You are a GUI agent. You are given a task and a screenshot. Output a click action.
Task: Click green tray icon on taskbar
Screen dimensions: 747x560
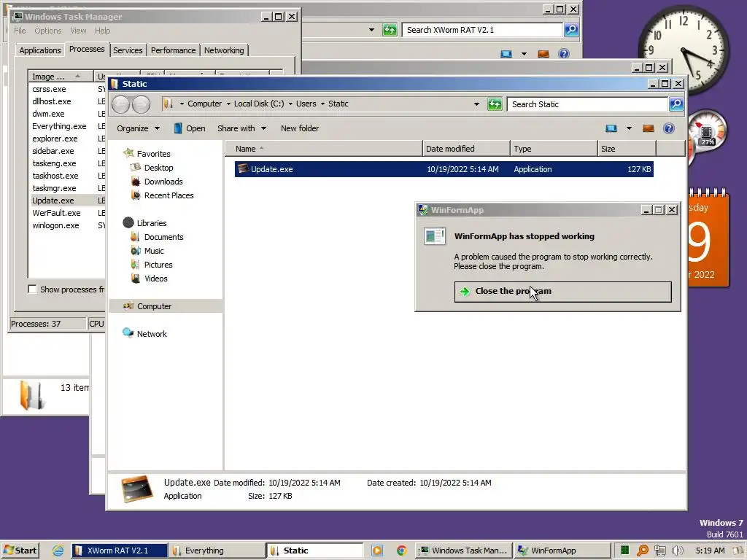pos(624,551)
